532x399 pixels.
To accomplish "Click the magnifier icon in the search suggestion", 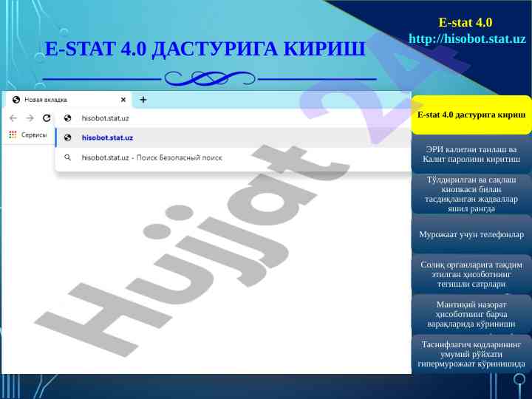I will click(x=67, y=157).
